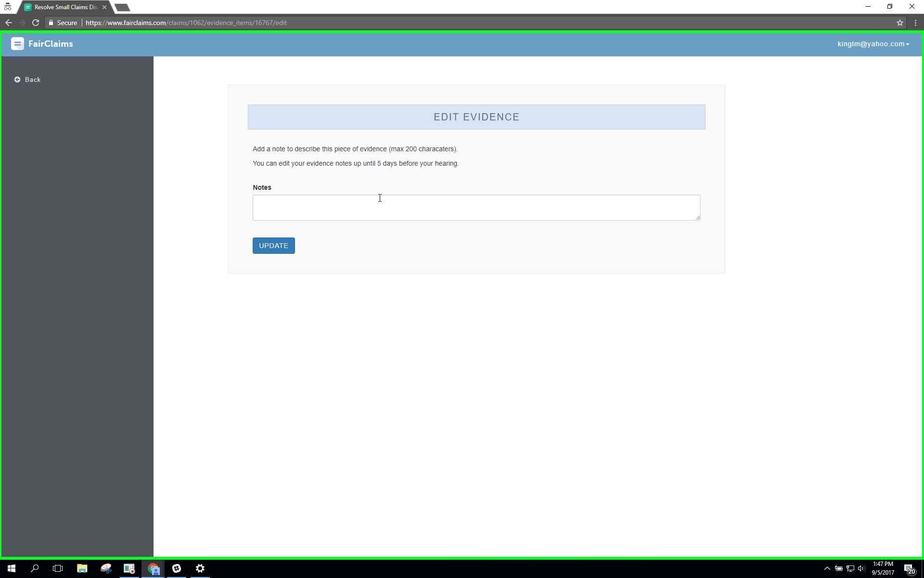Open a new browser tab
Image resolution: width=924 pixels, height=578 pixels.
(x=123, y=7)
